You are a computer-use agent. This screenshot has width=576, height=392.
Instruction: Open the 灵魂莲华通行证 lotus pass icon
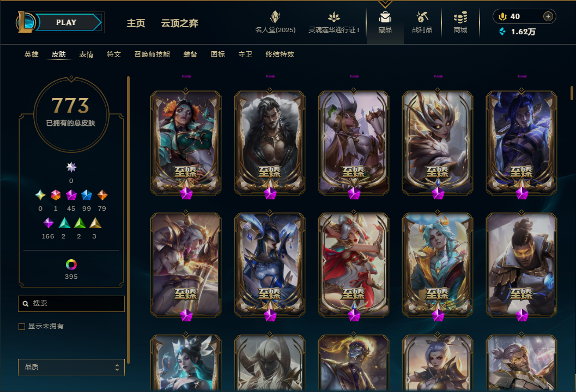click(x=334, y=17)
